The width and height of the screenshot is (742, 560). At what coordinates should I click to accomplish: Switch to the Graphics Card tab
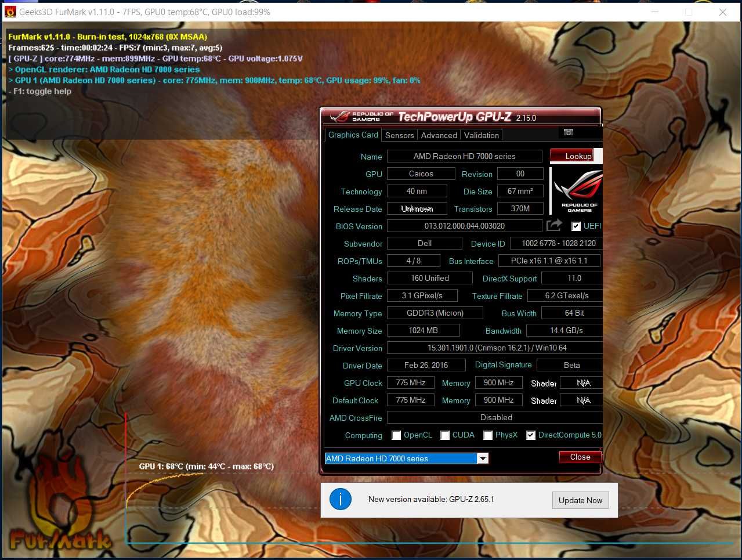tap(353, 135)
